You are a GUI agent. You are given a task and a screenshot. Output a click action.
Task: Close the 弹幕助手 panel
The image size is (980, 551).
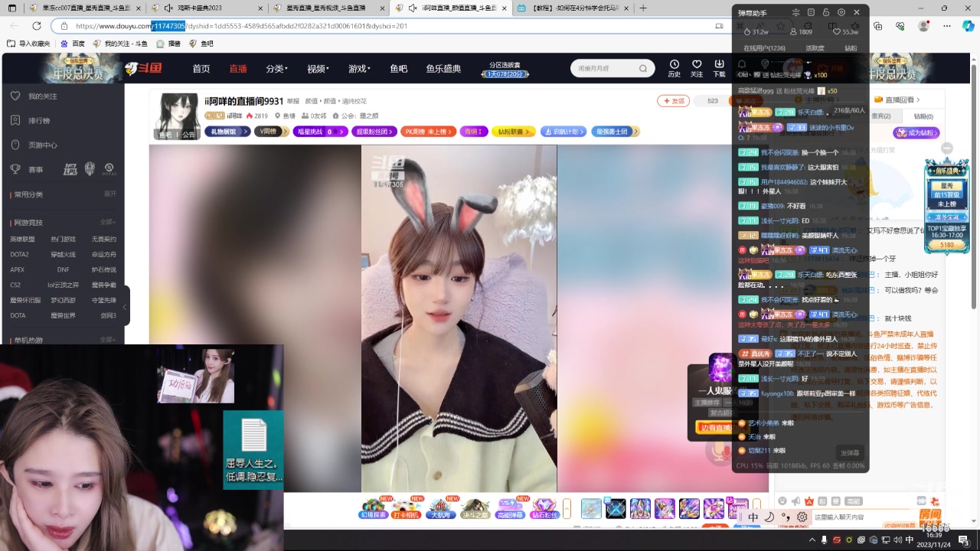click(x=857, y=13)
